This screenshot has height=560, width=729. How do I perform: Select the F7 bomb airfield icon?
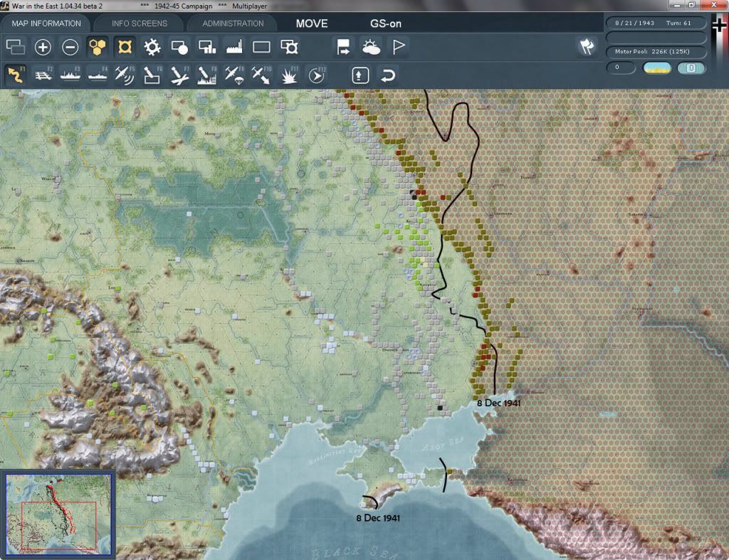click(x=179, y=75)
